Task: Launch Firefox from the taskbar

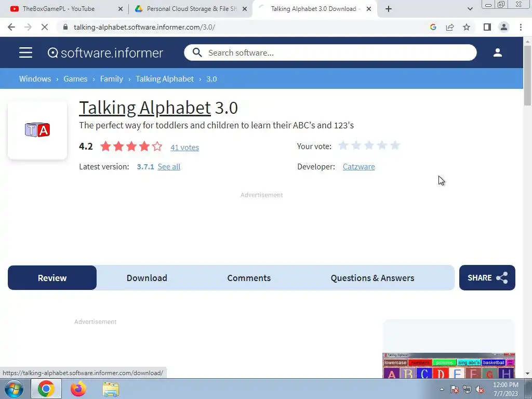Action: [x=78, y=389]
